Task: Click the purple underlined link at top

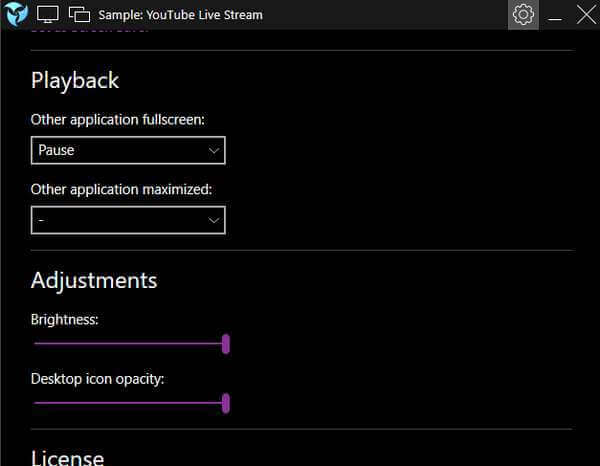Action: point(89,31)
